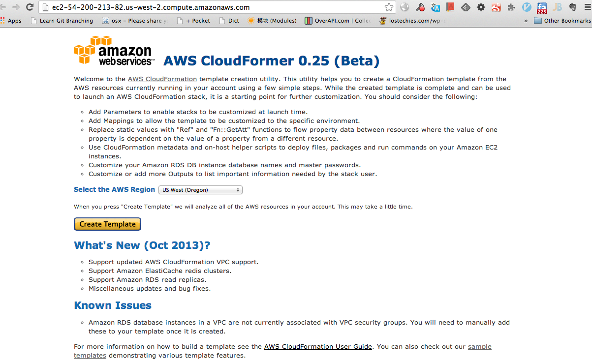Open the sample templates link
592x364 pixels.
point(283,351)
